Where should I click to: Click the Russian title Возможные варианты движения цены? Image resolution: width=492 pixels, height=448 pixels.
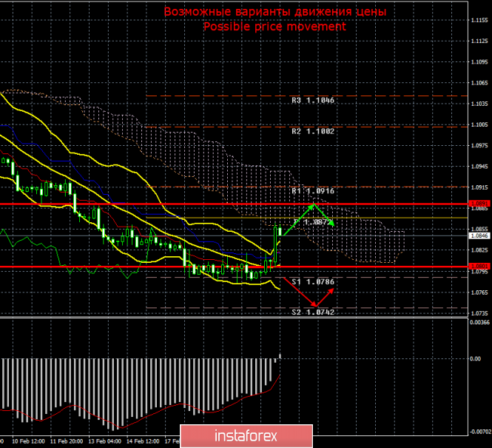point(275,12)
